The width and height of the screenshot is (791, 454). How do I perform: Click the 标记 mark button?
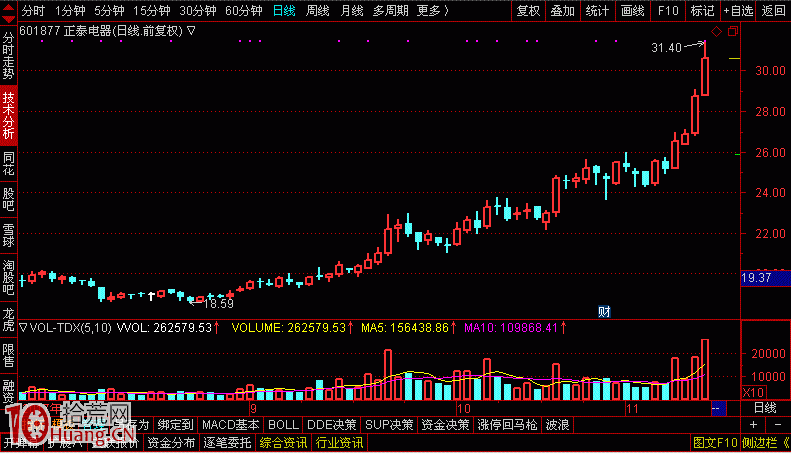tap(703, 11)
